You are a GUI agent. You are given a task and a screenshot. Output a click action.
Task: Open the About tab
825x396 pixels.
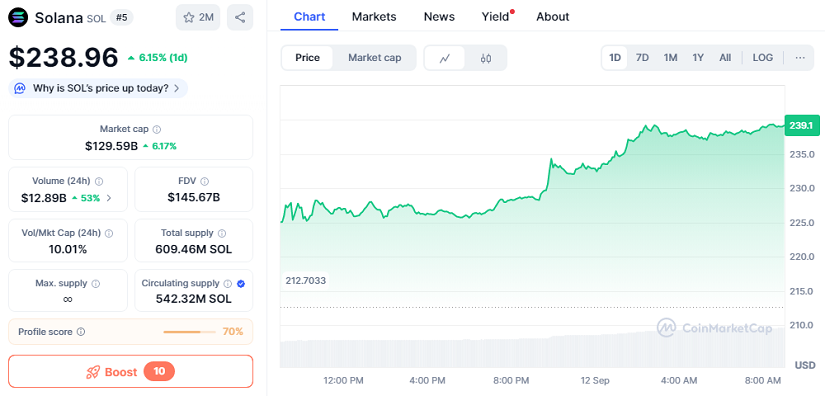[x=553, y=17]
